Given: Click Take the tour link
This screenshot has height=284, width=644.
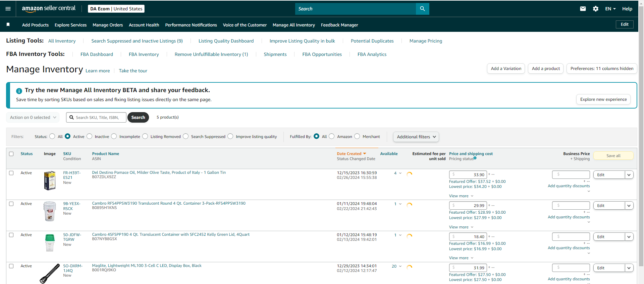Looking at the screenshot, I should (x=133, y=71).
